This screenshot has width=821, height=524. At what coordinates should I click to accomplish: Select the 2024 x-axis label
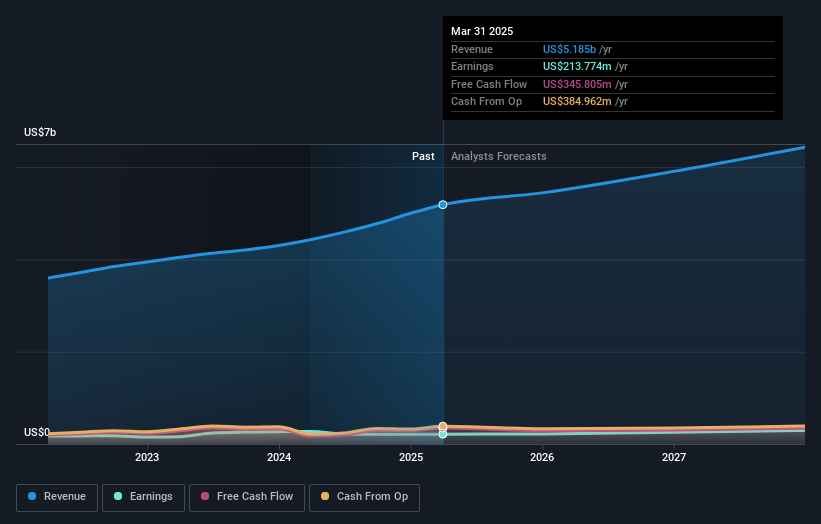pos(279,457)
